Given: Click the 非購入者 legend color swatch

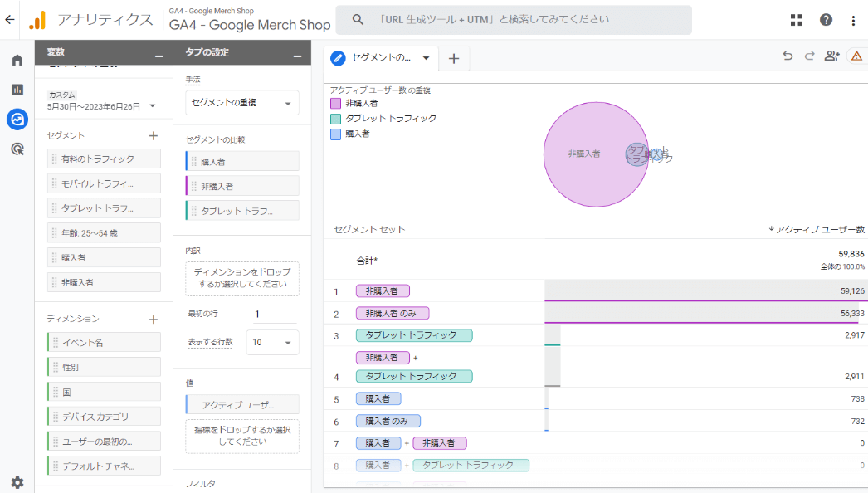Looking at the screenshot, I should click(x=335, y=103).
